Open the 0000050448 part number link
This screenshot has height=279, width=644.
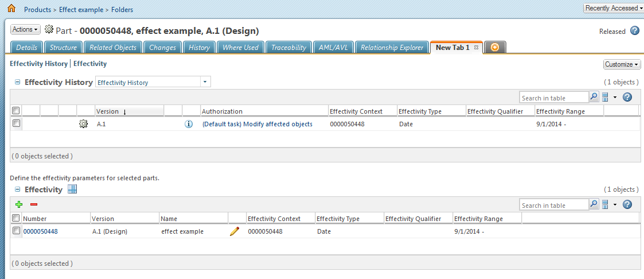click(40, 231)
